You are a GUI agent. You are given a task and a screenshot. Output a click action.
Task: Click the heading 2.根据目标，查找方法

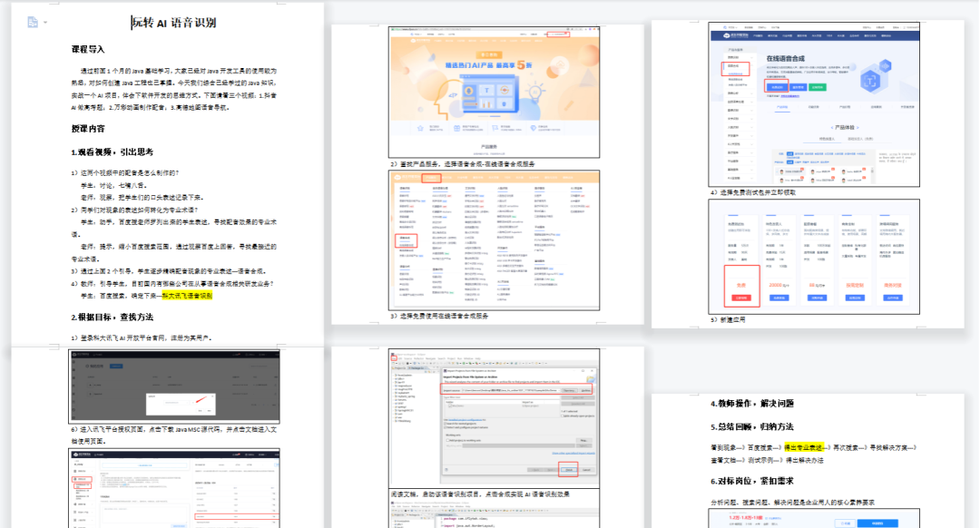(x=112, y=317)
